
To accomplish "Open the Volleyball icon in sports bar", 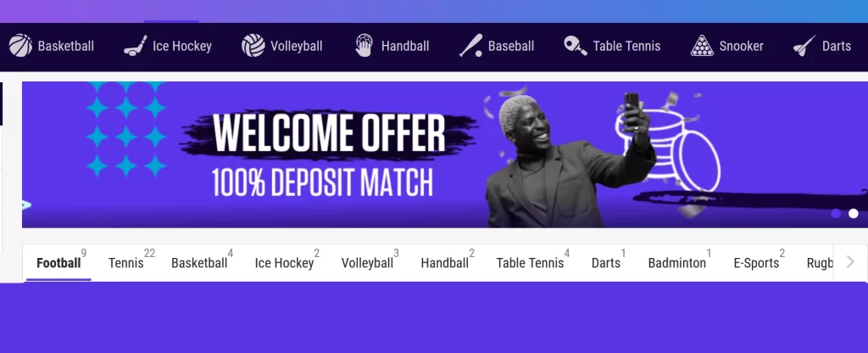I will coord(253,46).
